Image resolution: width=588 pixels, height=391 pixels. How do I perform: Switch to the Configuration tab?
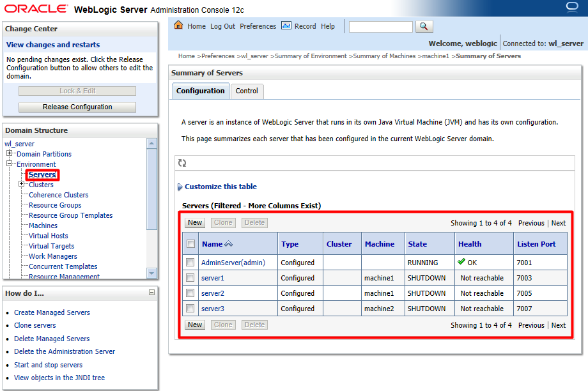201,91
